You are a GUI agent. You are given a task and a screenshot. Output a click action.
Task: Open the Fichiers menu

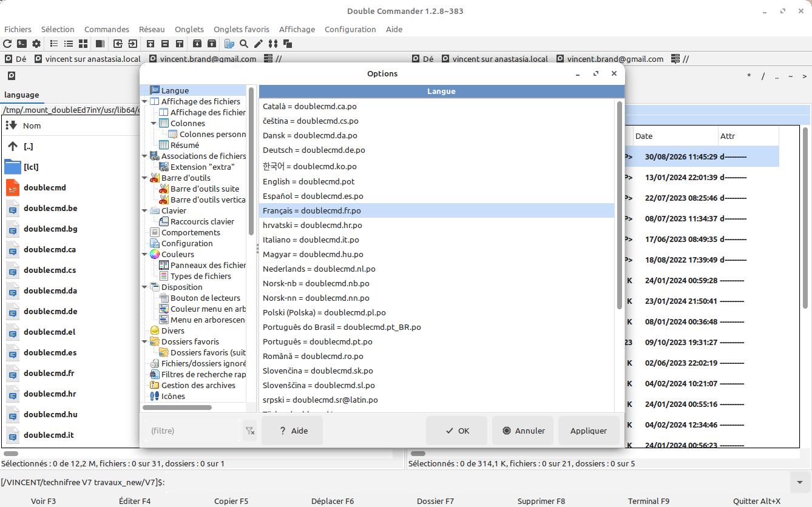18,29
